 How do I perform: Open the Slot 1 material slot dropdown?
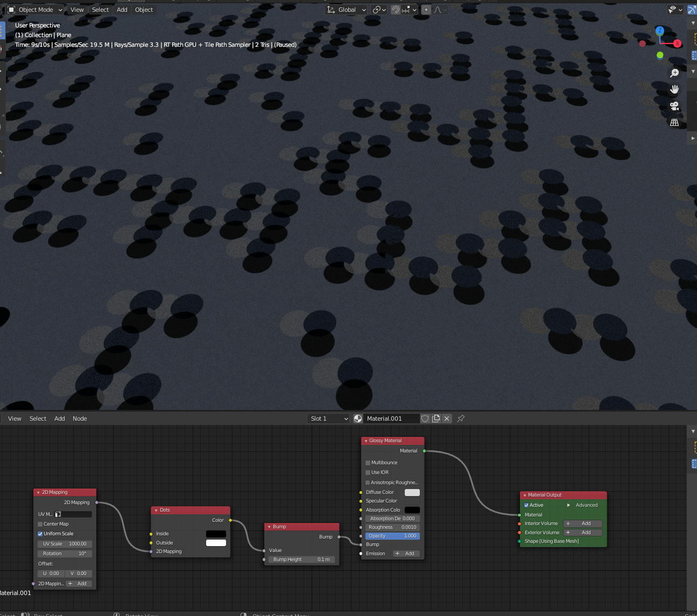[328, 419]
